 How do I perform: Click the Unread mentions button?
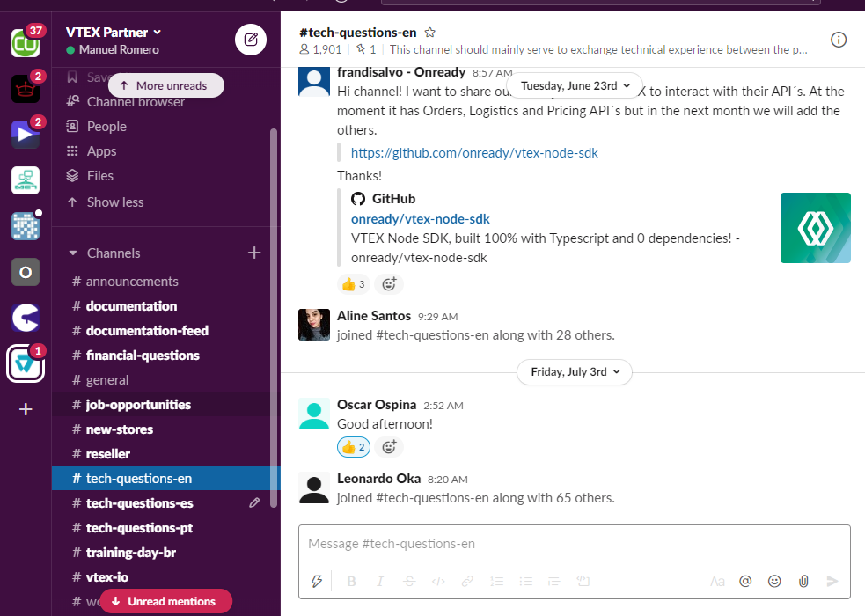click(166, 601)
